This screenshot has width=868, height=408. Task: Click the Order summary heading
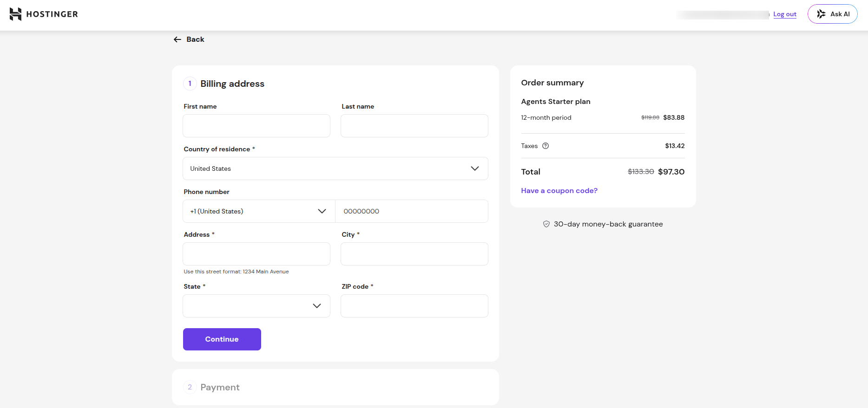pos(552,83)
